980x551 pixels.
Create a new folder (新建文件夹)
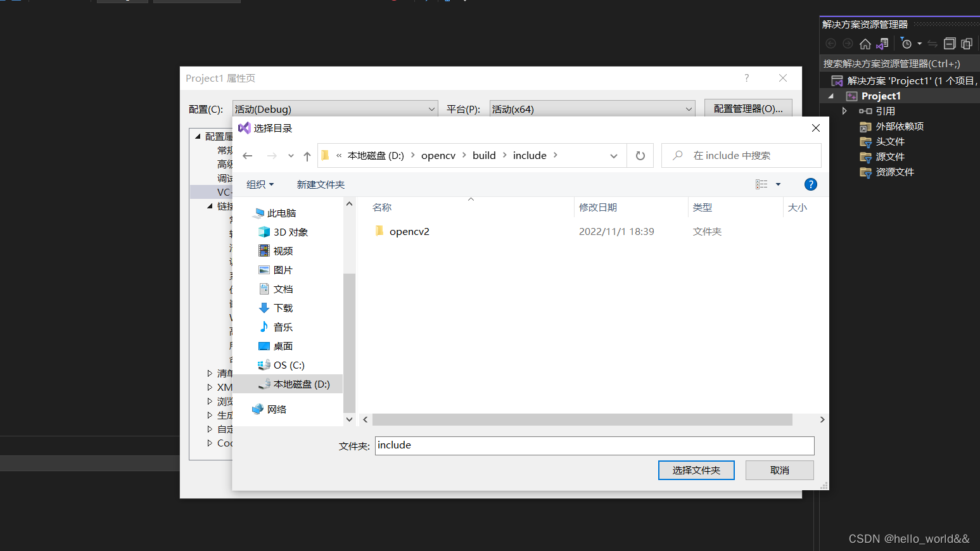[x=321, y=184]
